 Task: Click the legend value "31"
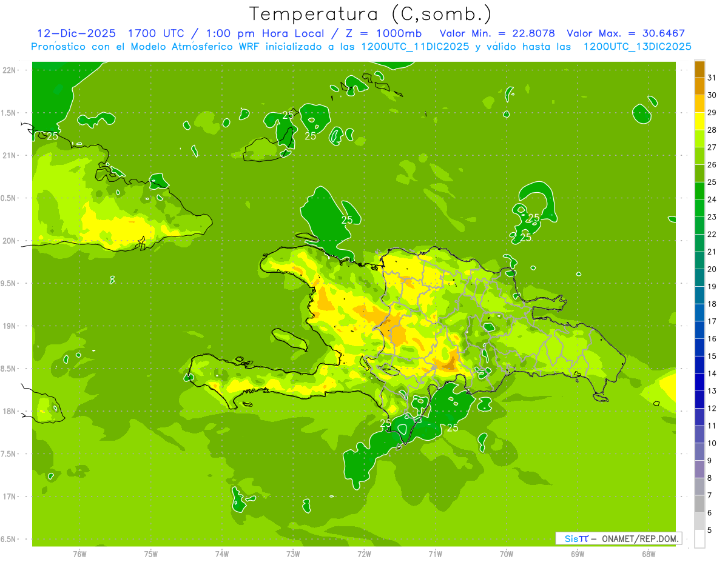coord(712,78)
